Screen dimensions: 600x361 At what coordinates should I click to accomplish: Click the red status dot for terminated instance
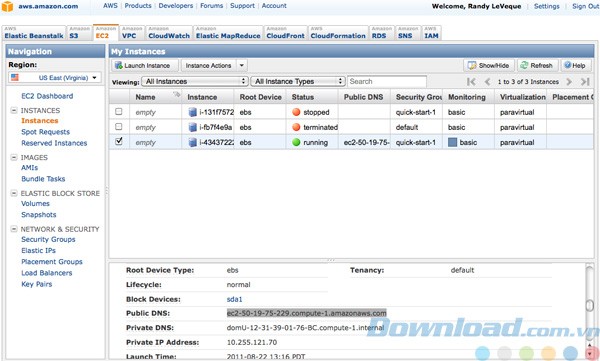(296, 127)
